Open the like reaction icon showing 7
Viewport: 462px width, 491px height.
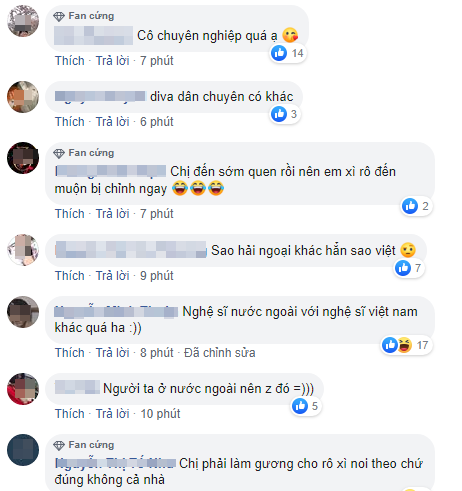[x=403, y=268]
